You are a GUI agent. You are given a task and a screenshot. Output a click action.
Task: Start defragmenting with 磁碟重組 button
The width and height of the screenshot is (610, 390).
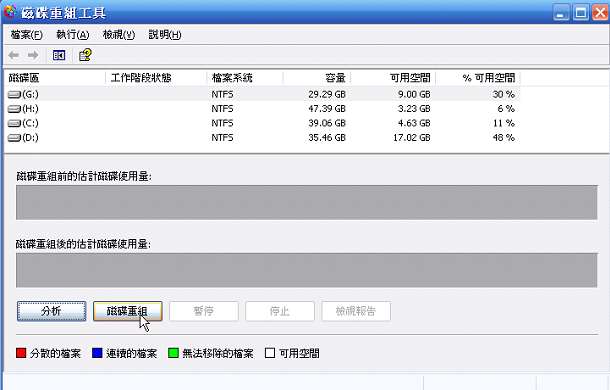coord(127,311)
